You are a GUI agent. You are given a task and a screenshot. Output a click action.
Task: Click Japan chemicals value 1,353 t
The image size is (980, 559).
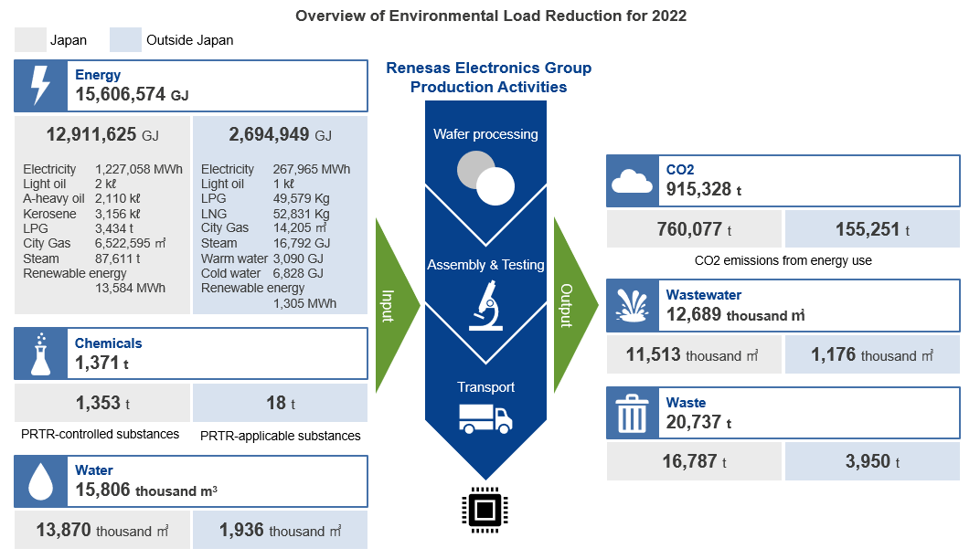pos(102,403)
